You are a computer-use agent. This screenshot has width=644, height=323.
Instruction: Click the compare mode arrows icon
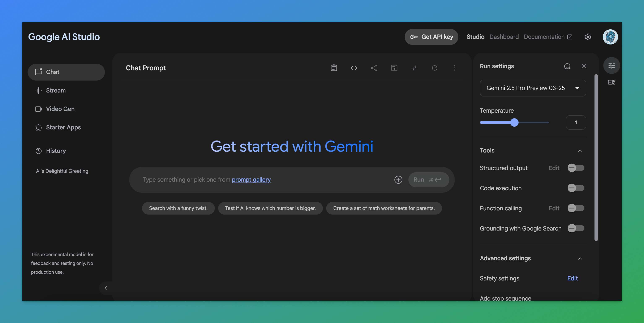point(414,68)
